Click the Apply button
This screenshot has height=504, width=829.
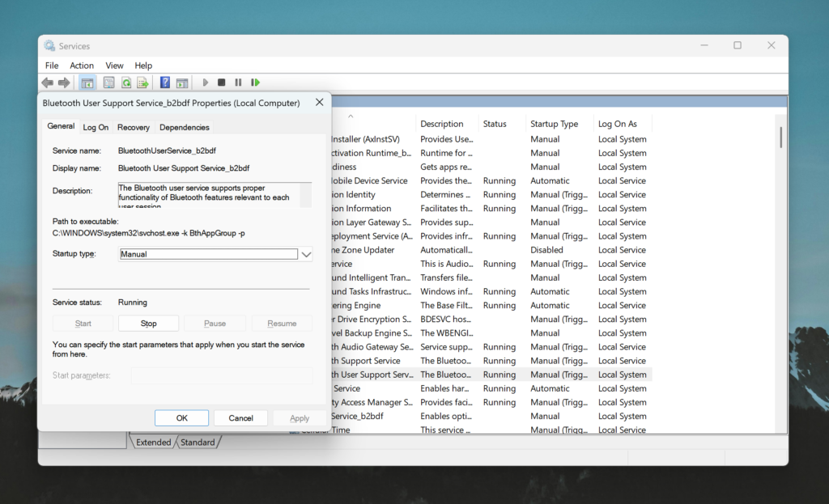(x=300, y=418)
